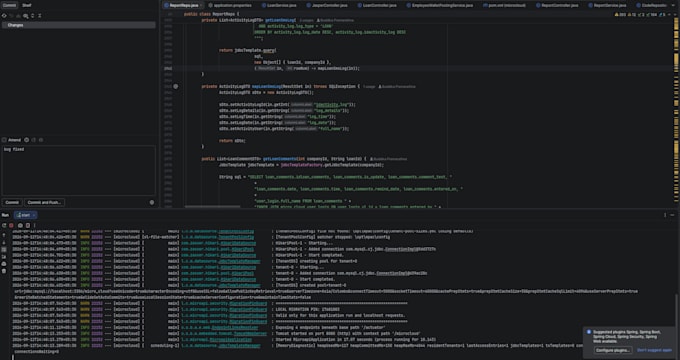Toggle the Amend checkbox

(x=4, y=140)
